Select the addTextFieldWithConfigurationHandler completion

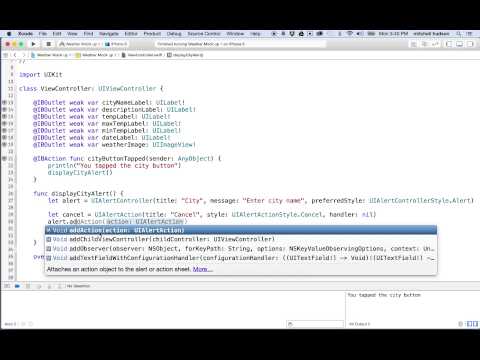coord(241,258)
